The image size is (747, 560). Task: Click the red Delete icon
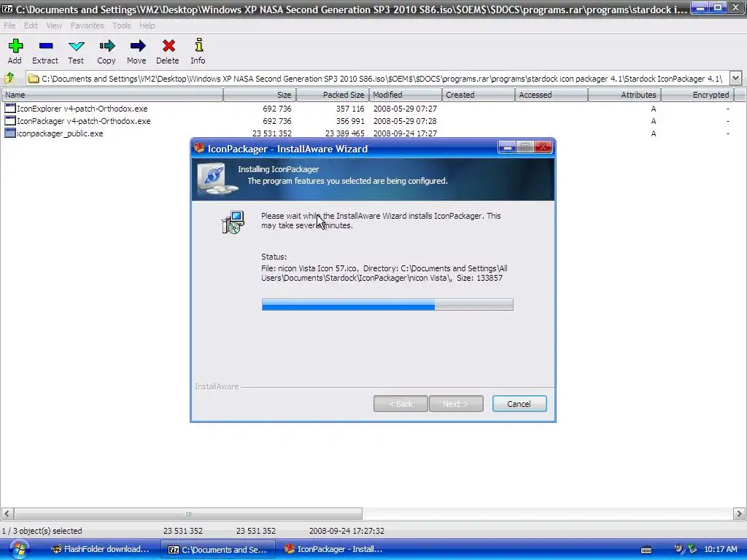(x=169, y=46)
